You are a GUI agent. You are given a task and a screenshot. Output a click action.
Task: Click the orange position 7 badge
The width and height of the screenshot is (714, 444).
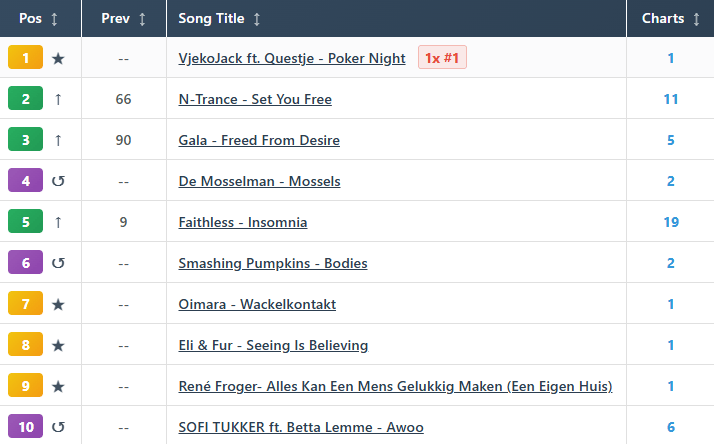(x=26, y=303)
